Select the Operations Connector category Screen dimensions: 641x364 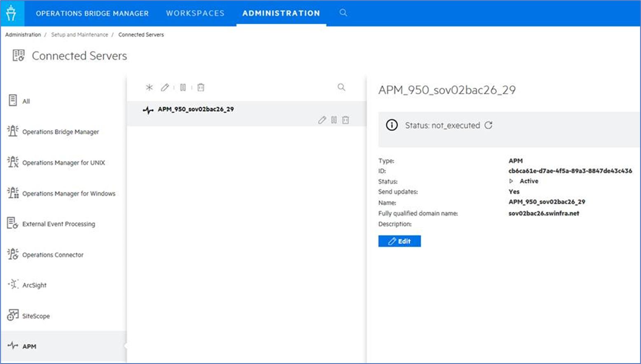[x=52, y=255]
